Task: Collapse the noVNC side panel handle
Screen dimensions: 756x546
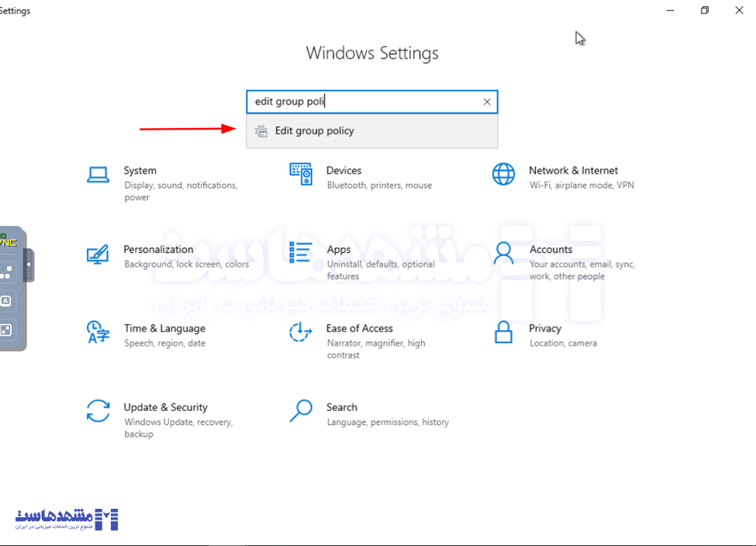Action: (29, 264)
